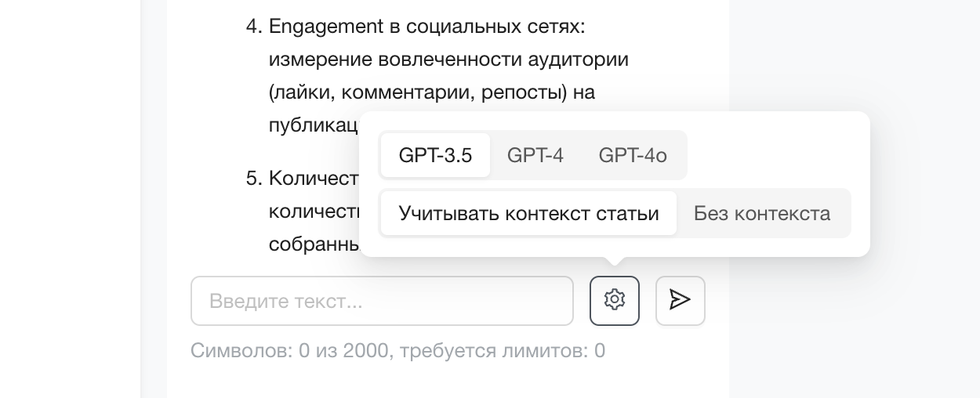Click the truncated word "количеств" in item 5
Viewport: 980px width, 398px height.
coord(314,212)
